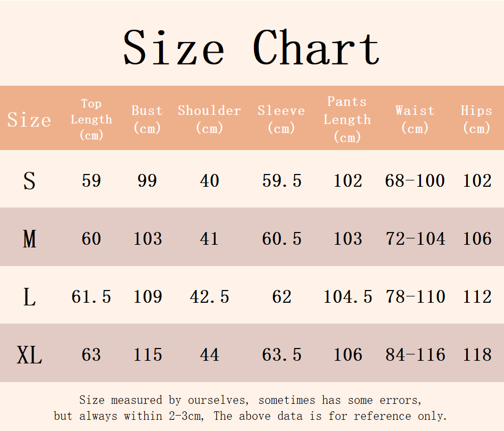Select the 61.5 top length value
Screen dimensions: 504x431
coord(91,297)
